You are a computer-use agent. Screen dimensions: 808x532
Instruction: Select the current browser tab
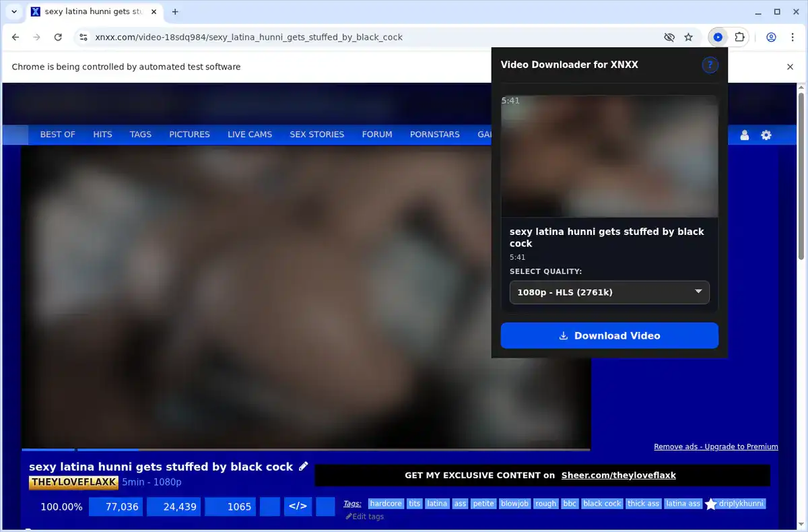tap(94, 11)
